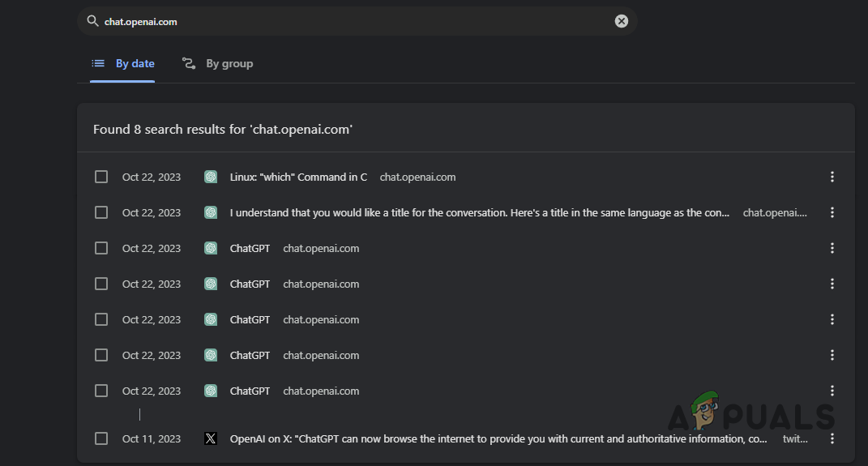The height and width of the screenshot is (466, 868).
Task: Open the Linux: "which" Command in C history link
Action: point(298,177)
